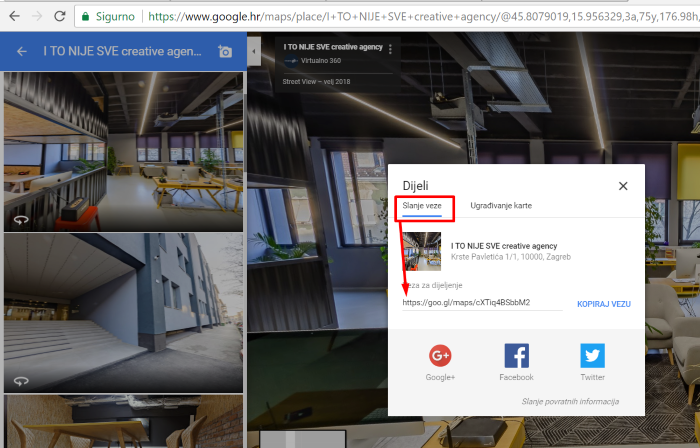Collapse the side panel with the arrow handle
The height and width of the screenshot is (448, 700).
(x=254, y=51)
